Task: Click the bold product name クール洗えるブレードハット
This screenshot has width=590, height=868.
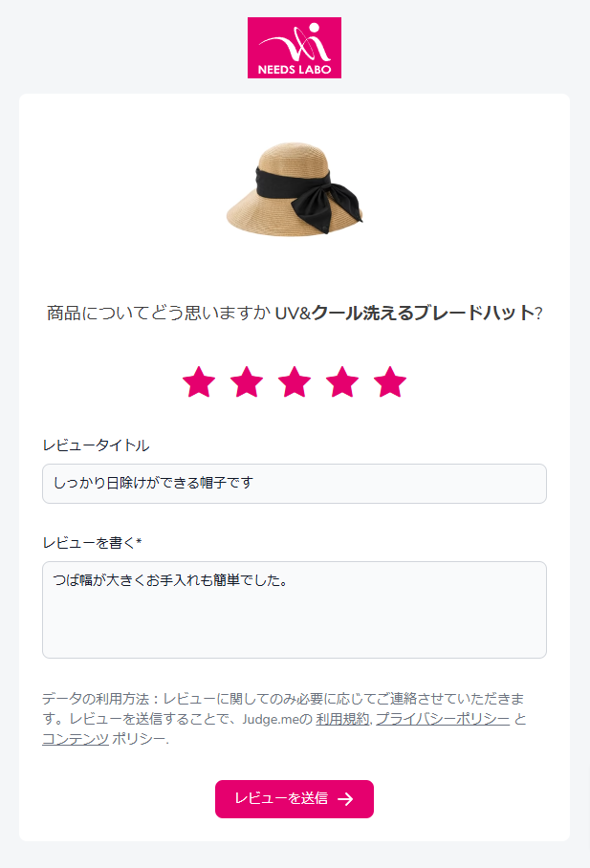Action: coord(423,313)
